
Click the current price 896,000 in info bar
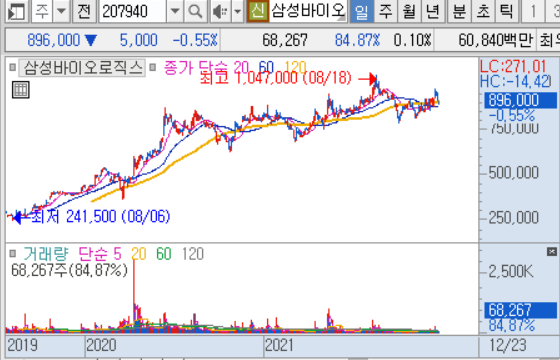(x=54, y=40)
